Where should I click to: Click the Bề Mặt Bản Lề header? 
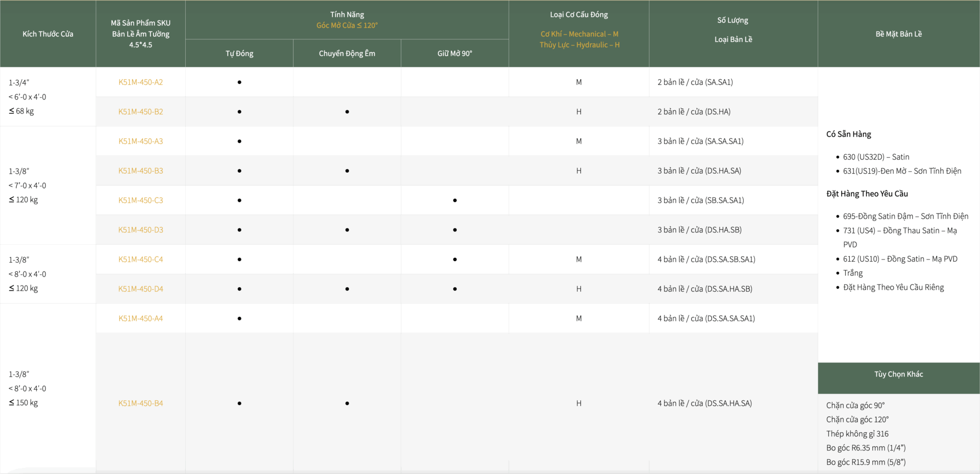(898, 34)
